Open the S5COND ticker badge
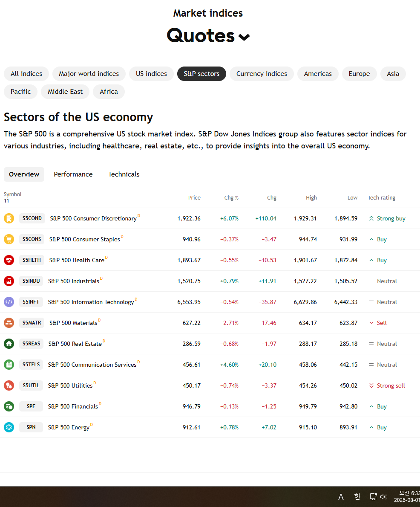The image size is (420, 507). (x=32, y=218)
